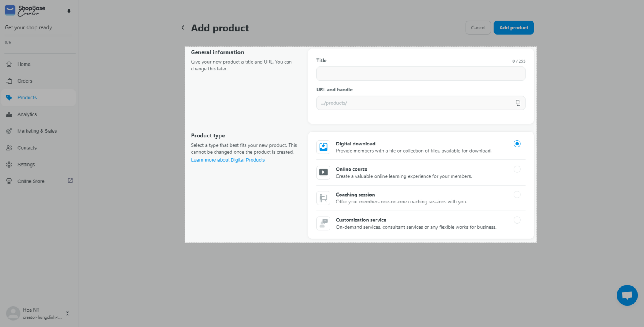Open Home menu item
644x327 pixels.
pyautogui.click(x=38, y=64)
